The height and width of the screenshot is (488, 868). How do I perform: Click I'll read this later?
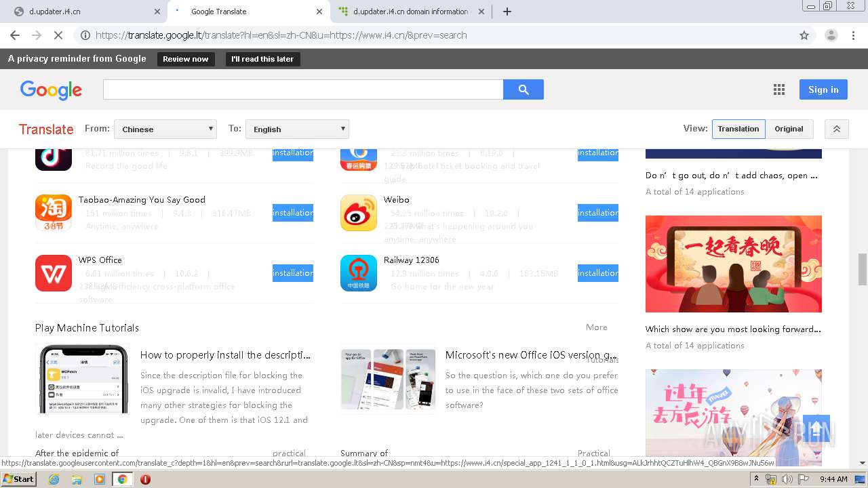point(262,59)
